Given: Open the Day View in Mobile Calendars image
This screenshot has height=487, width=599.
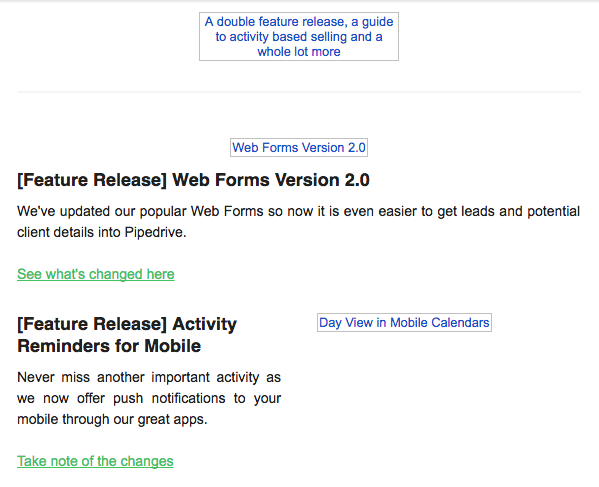Looking at the screenshot, I should click(x=404, y=322).
